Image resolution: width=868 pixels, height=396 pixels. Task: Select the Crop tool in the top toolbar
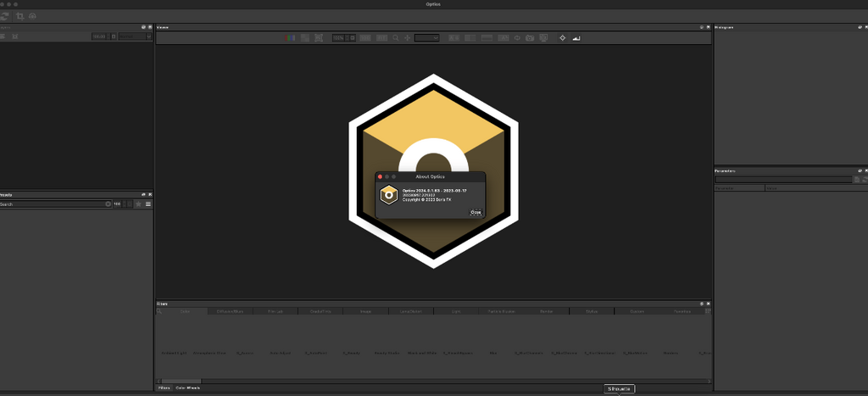click(x=20, y=16)
